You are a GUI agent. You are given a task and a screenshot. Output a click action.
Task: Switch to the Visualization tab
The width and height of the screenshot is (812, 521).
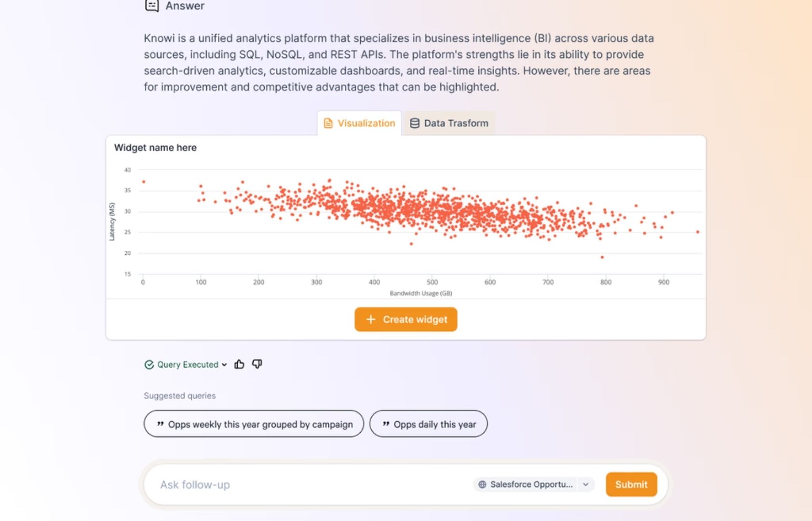click(359, 123)
